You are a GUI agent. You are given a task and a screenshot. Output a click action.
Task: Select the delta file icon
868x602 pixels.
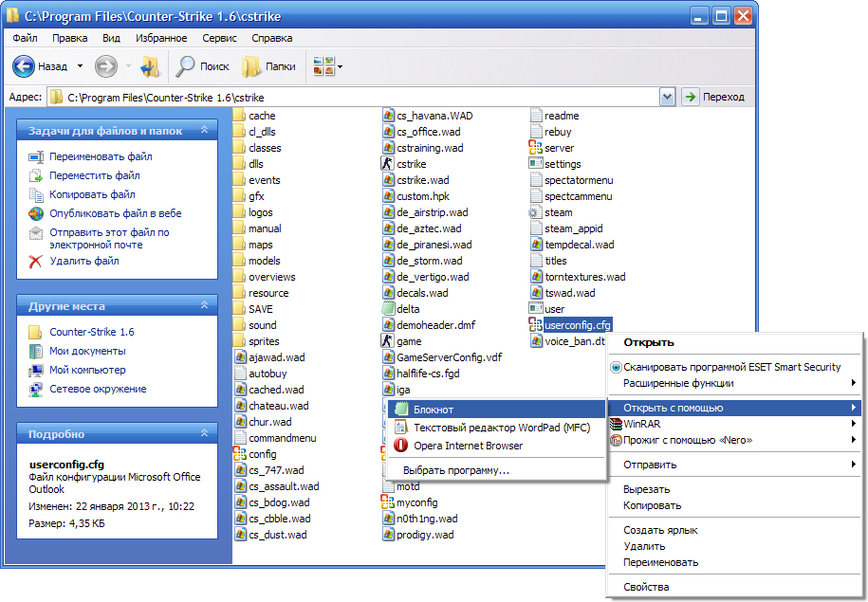tap(387, 309)
